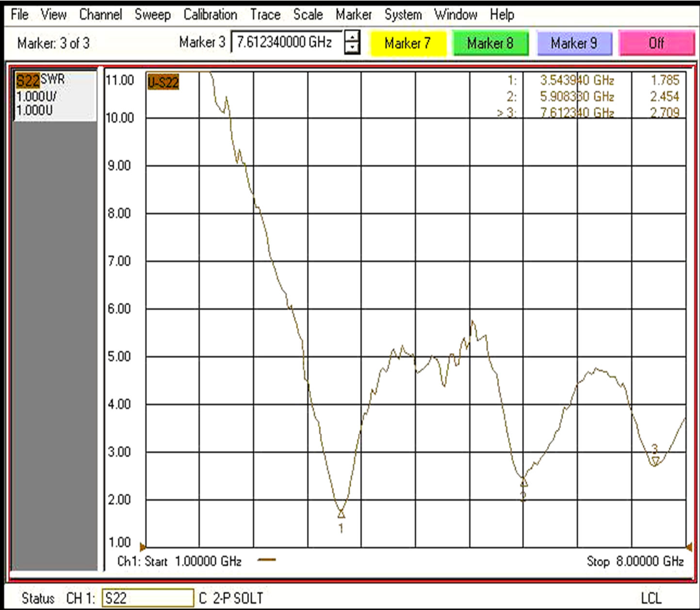Open the Channel menu

click(100, 15)
